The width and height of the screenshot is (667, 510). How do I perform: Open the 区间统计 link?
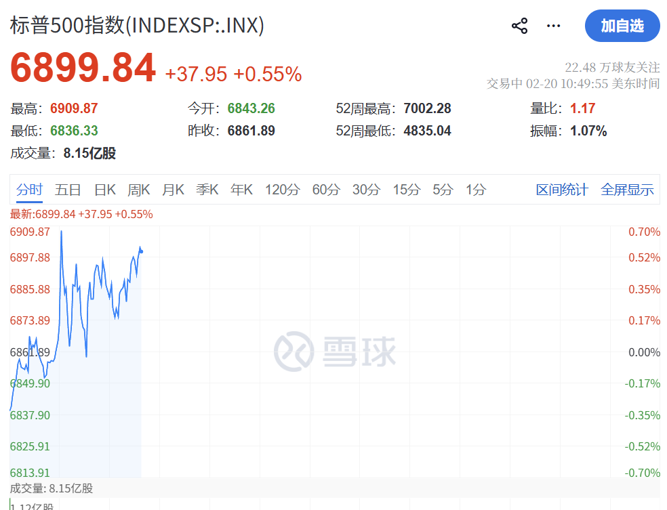tap(562, 190)
